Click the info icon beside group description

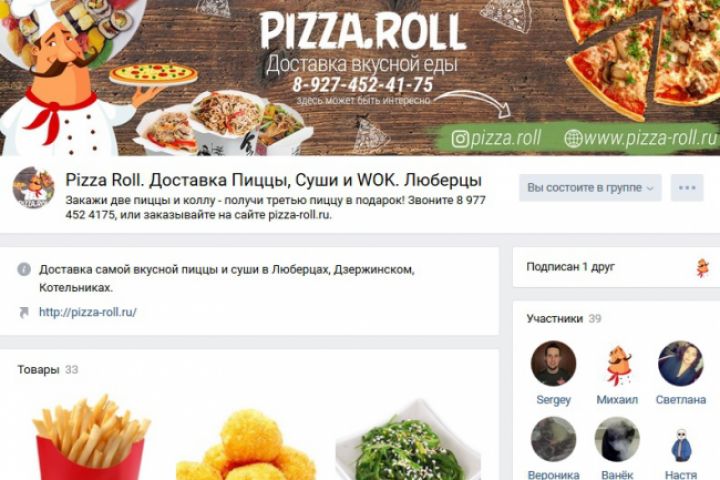click(24, 269)
